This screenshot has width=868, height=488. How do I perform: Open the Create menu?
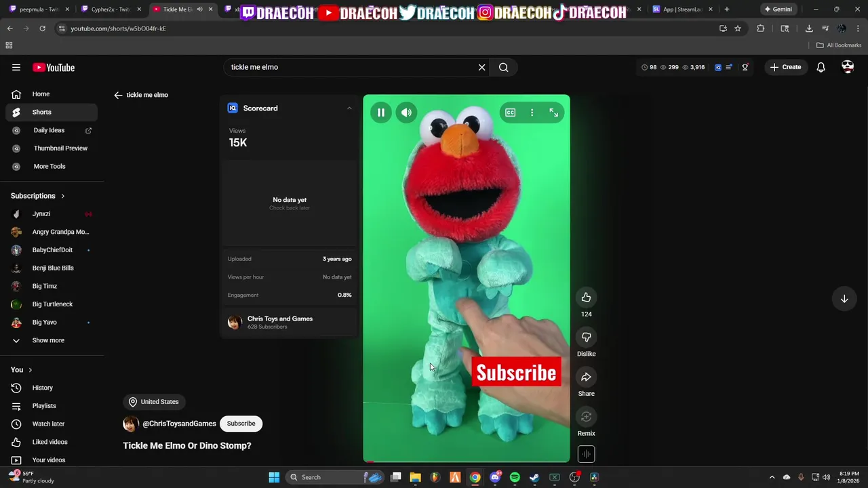pos(785,67)
